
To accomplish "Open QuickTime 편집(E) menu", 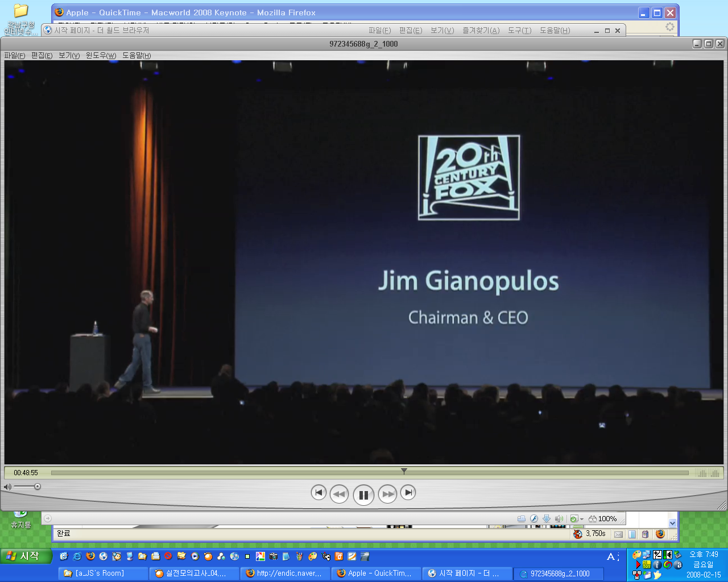I will 42,55.
